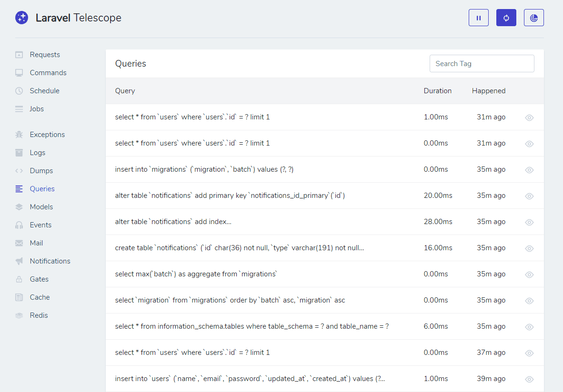Toggle dark mode theme
Viewport: 563px width, 392px height.
point(533,17)
